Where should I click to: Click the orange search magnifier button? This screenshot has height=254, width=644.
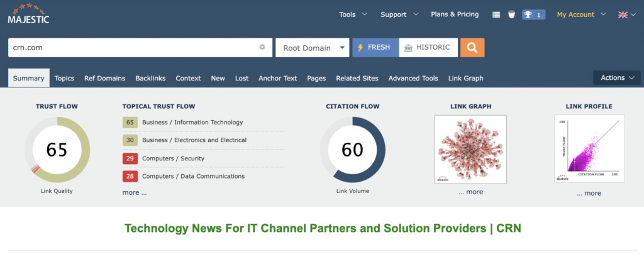pos(472,48)
